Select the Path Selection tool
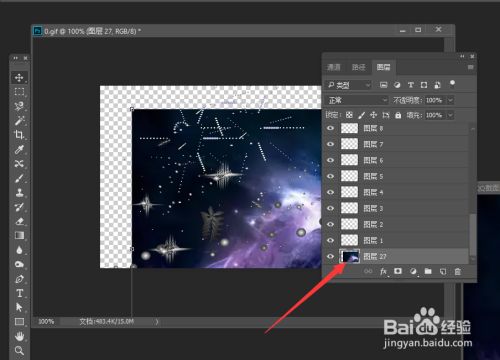 click(x=19, y=307)
